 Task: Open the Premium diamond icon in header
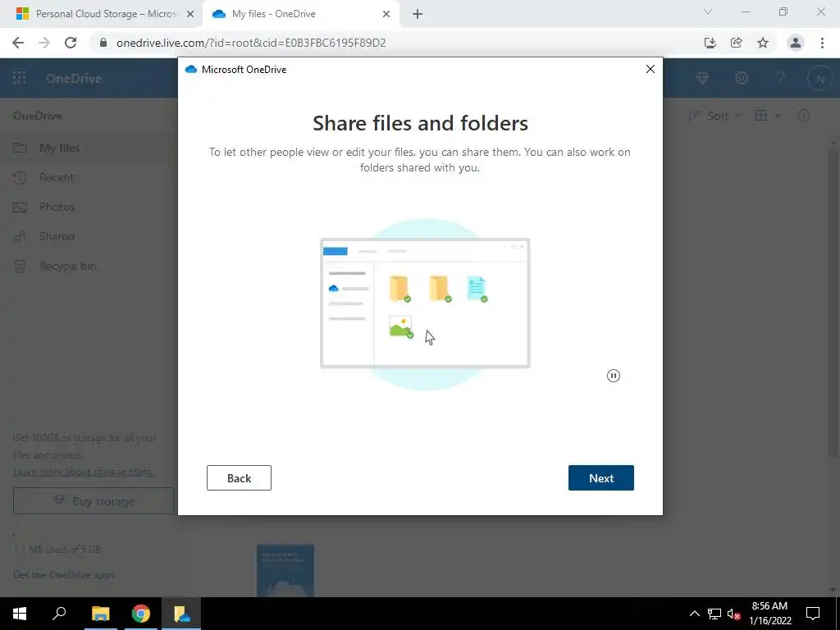pos(702,78)
